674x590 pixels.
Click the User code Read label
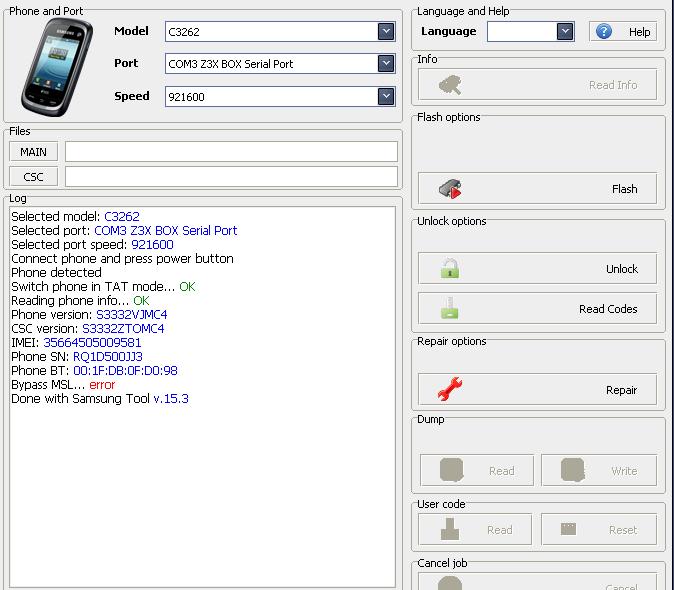pos(499,530)
